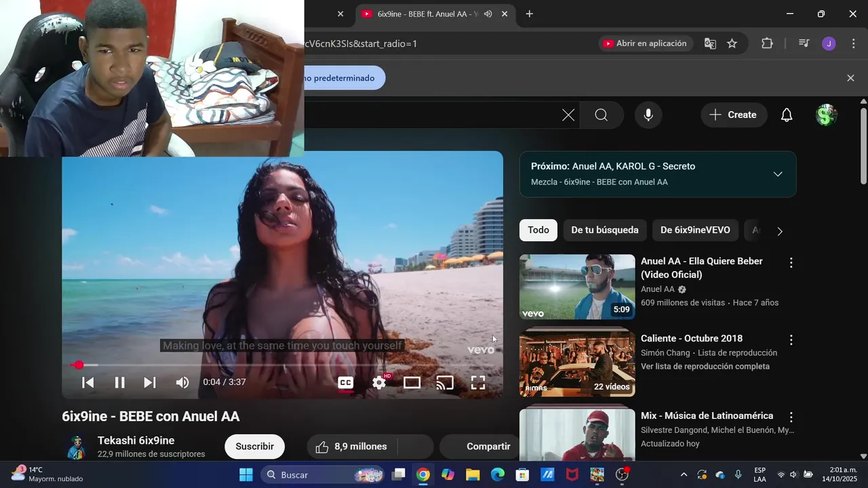Click the Anuel AA channel name
The width and height of the screenshot is (868, 488).
[x=658, y=289]
